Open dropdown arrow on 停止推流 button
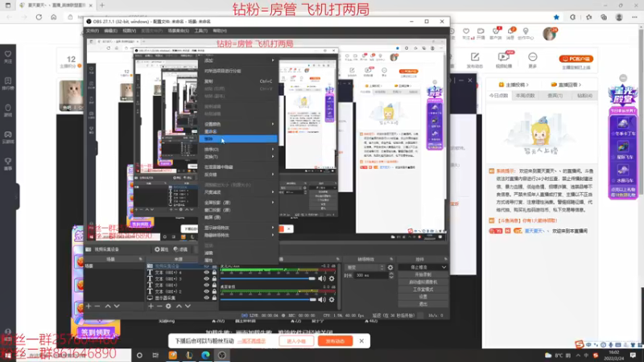This screenshot has width=644, height=362. pos(444,268)
